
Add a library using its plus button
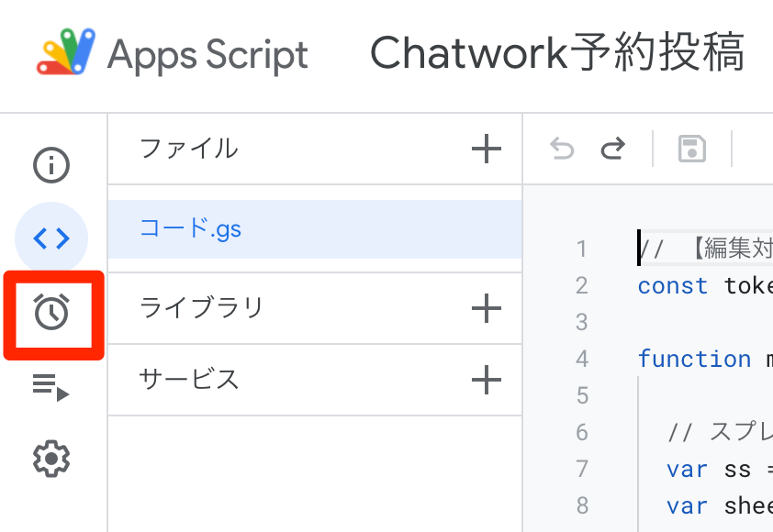[486, 308]
